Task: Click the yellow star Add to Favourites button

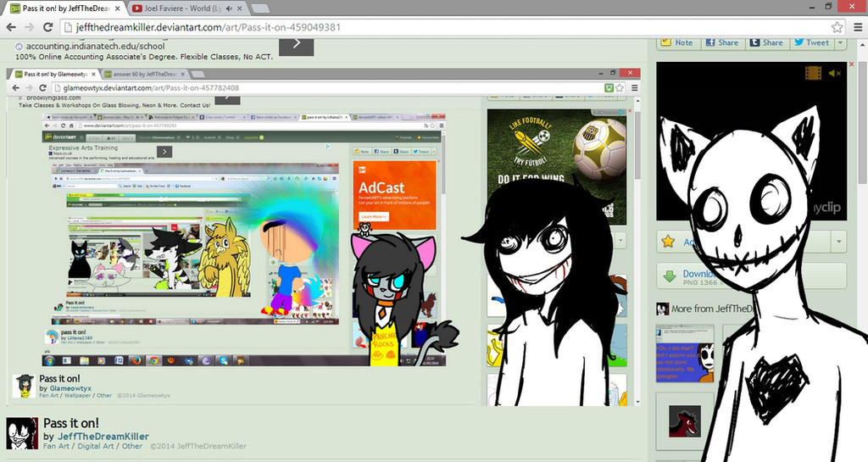Action: [x=669, y=242]
